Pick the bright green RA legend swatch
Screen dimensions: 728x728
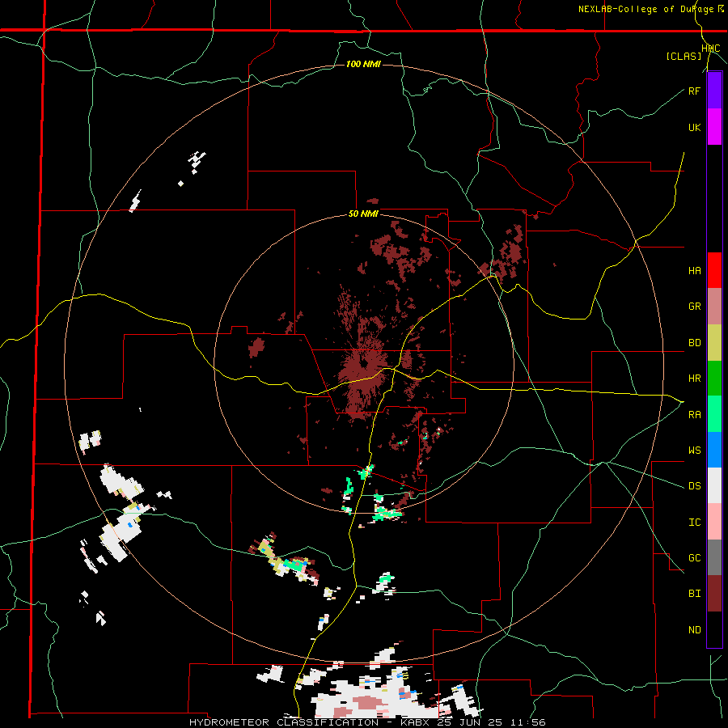tap(714, 414)
